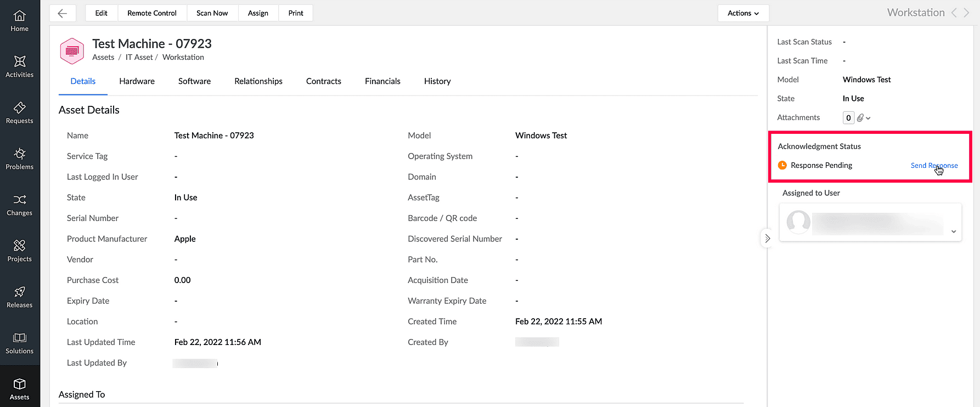Click the Workstation breadcrumb link
The height and width of the screenshot is (407, 980).
pos(183,57)
